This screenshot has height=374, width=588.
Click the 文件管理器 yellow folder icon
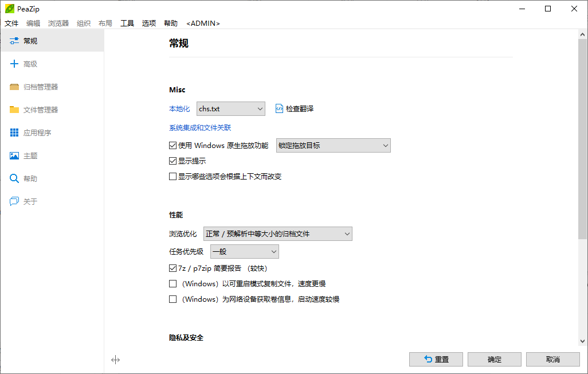14,110
